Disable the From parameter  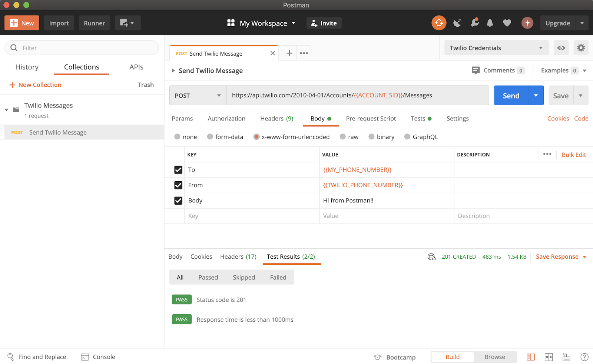point(178,185)
